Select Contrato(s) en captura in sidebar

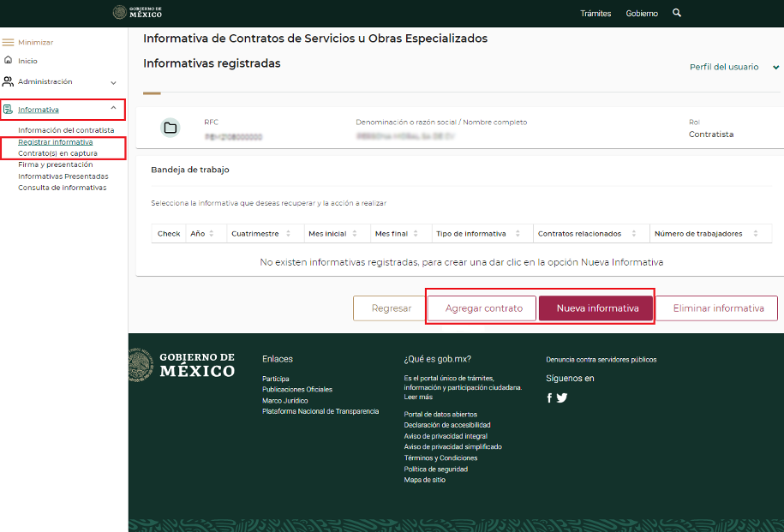click(x=57, y=153)
